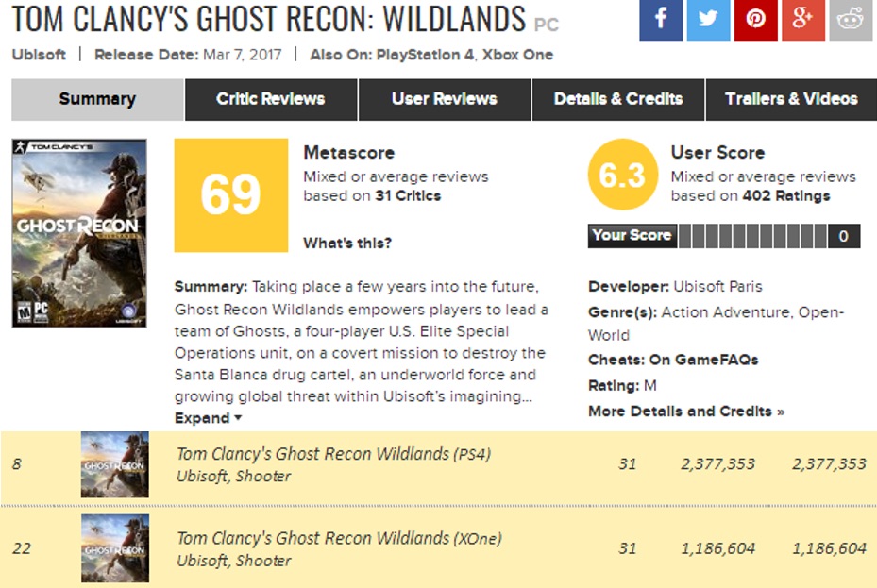Follow the More Details and Credits link
The height and width of the screenshot is (588, 877).
686,412
